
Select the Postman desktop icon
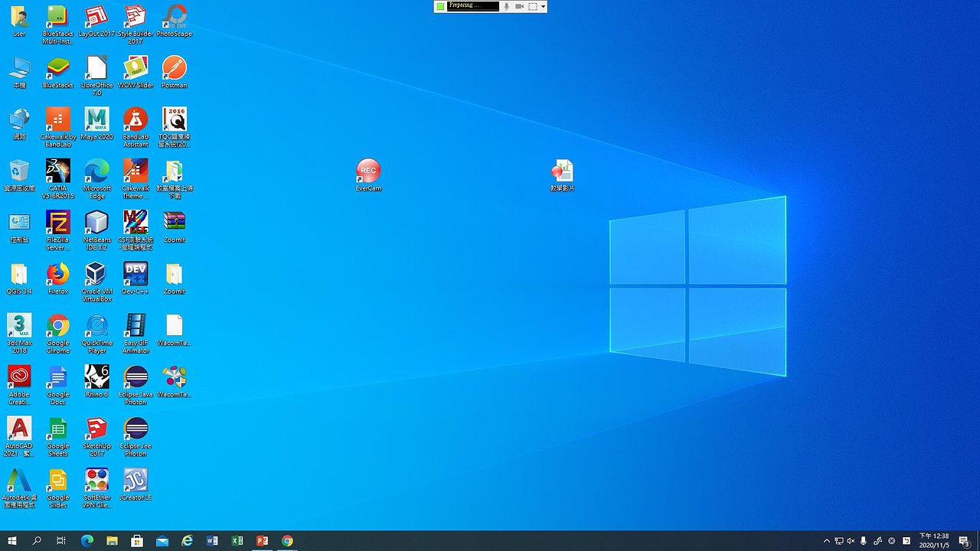click(175, 73)
